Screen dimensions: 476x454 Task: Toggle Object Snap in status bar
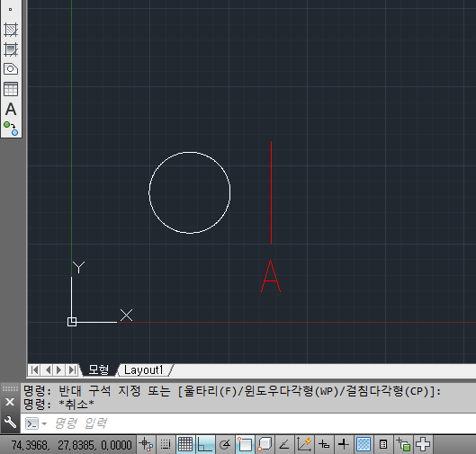[245, 445]
